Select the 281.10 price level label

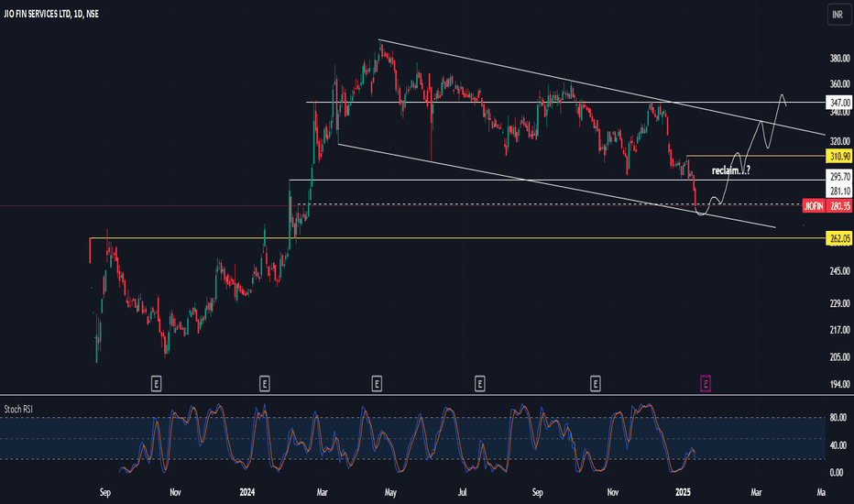(839, 191)
